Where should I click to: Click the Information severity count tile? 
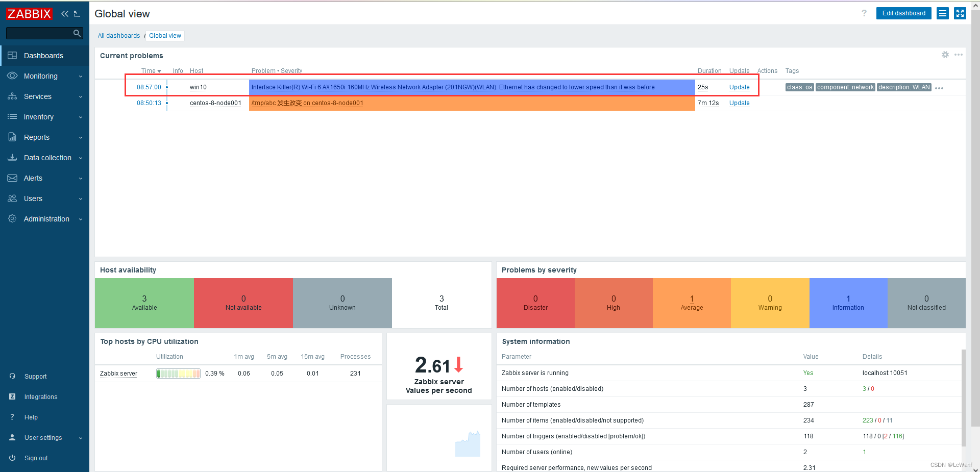tap(848, 303)
